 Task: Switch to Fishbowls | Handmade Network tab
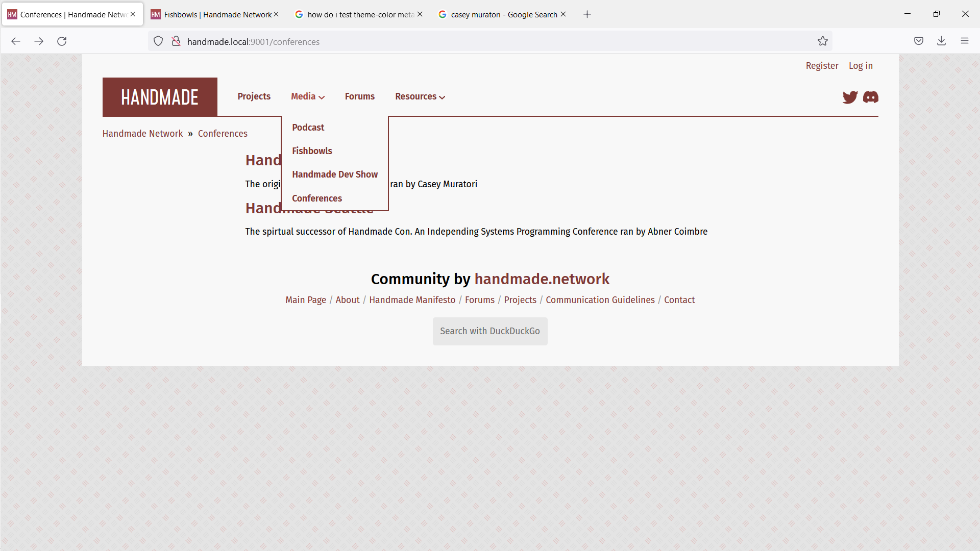point(214,14)
